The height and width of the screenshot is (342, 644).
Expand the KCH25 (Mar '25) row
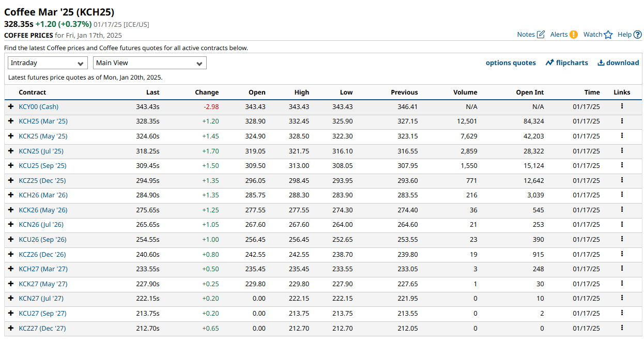pyautogui.click(x=11, y=121)
